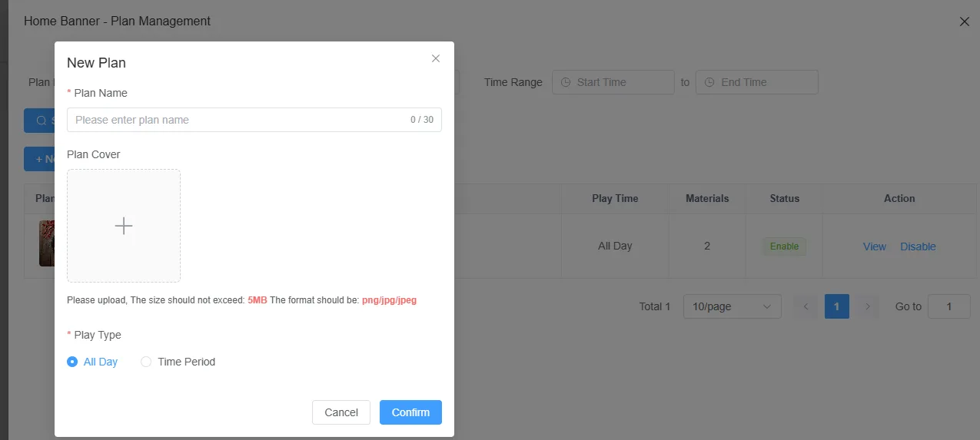Select the Time Period play type
The height and width of the screenshot is (440, 980).
tap(178, 362)
